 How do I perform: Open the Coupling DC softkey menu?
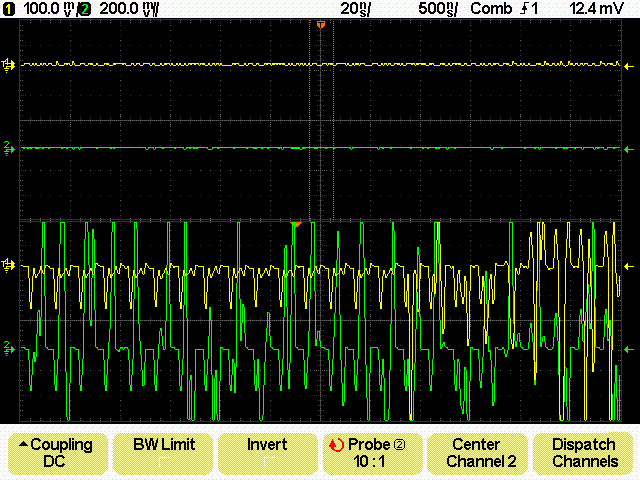(x=58, y=453)
